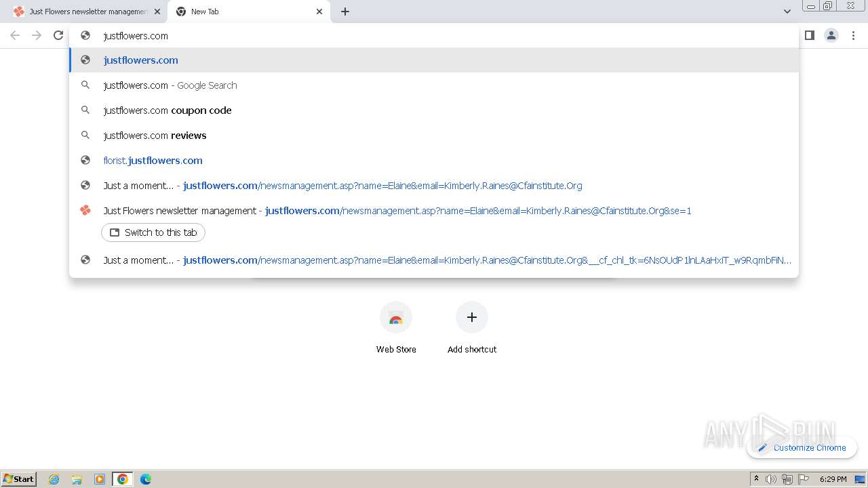Screen dimensions: 868x488
Task: Open florist.justflowers.com suggestion
Action: coord(434,161)
